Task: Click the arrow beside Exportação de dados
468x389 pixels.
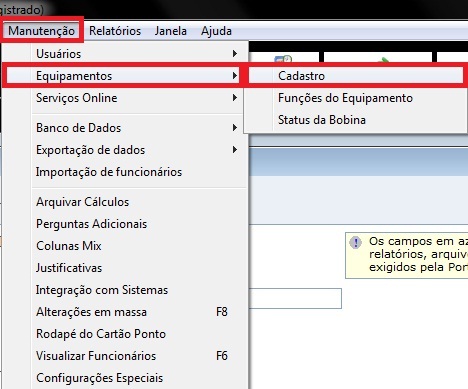Action: pos(235,150)
